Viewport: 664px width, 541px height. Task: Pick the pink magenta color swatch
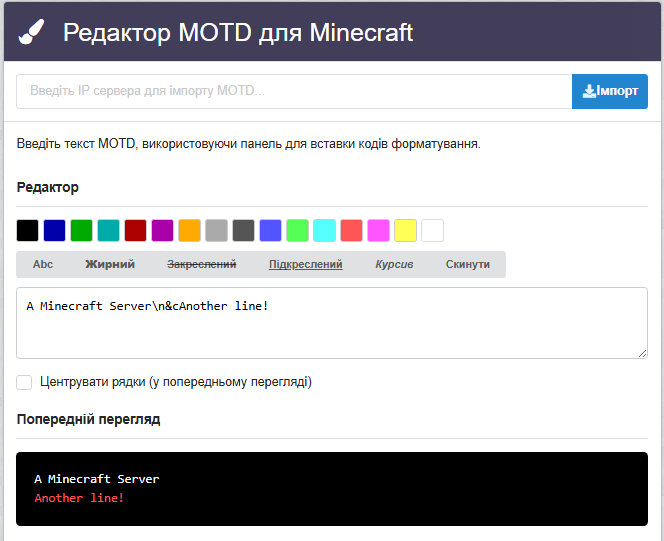[379, 231]
